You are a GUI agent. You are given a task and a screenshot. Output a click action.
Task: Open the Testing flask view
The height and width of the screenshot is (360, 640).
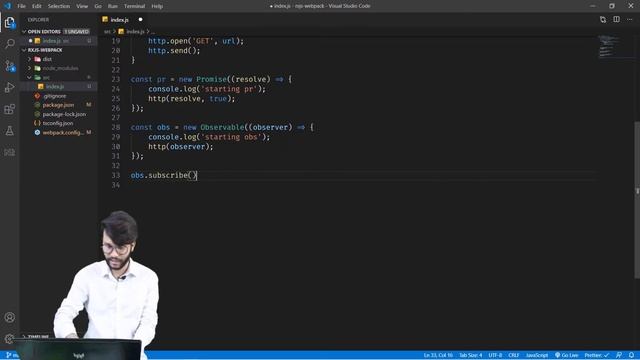click(x=10, y=131)
